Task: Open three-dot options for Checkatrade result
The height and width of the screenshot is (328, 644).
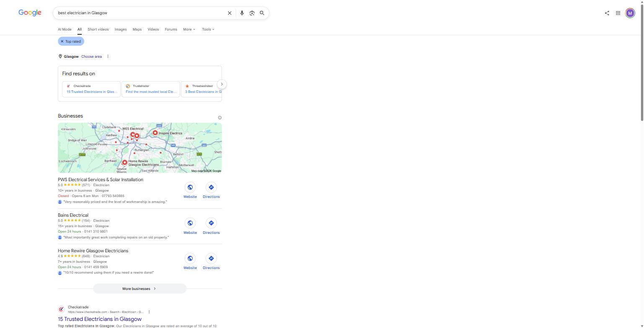Action: point(149,312)
